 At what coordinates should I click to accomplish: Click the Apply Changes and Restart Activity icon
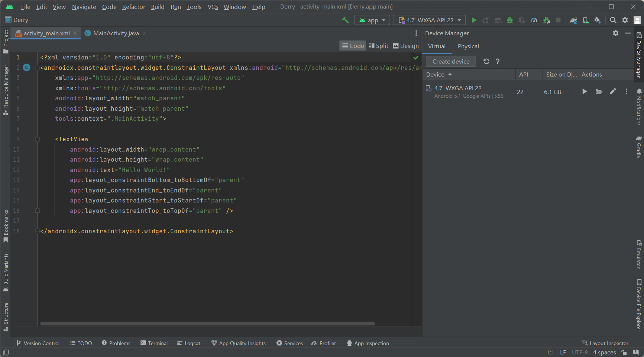point(486,20)
